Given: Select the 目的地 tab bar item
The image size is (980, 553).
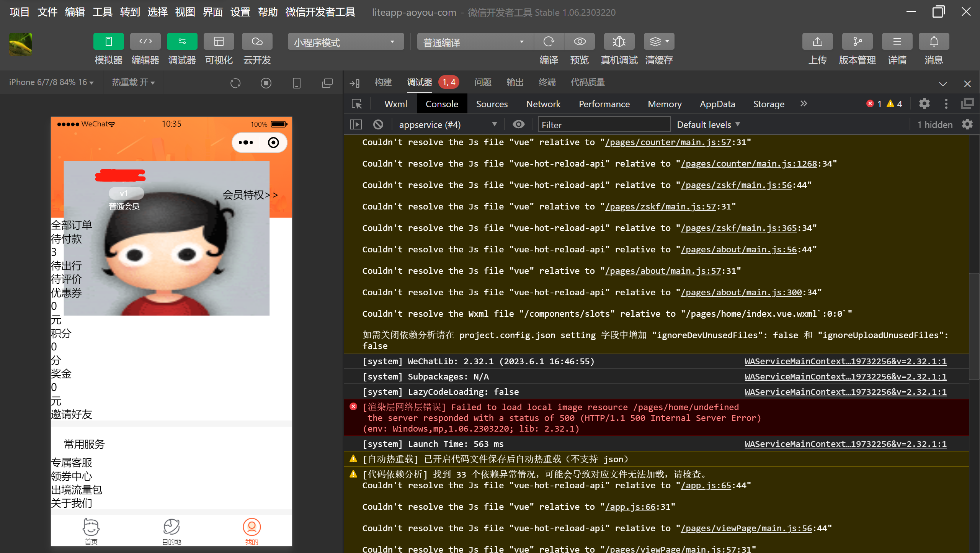Looking at the screenshot, I should tap(171, 532).
